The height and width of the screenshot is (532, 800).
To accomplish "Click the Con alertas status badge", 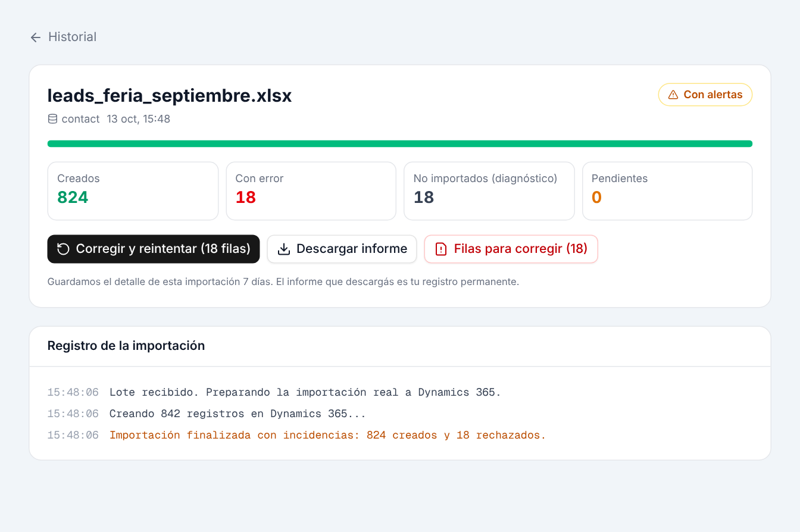I will [705, 95].
